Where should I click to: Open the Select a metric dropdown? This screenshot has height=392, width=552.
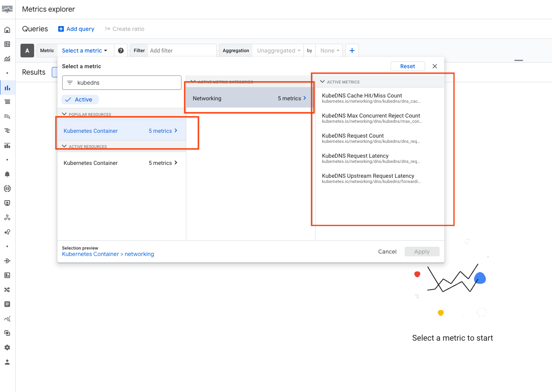85,51
